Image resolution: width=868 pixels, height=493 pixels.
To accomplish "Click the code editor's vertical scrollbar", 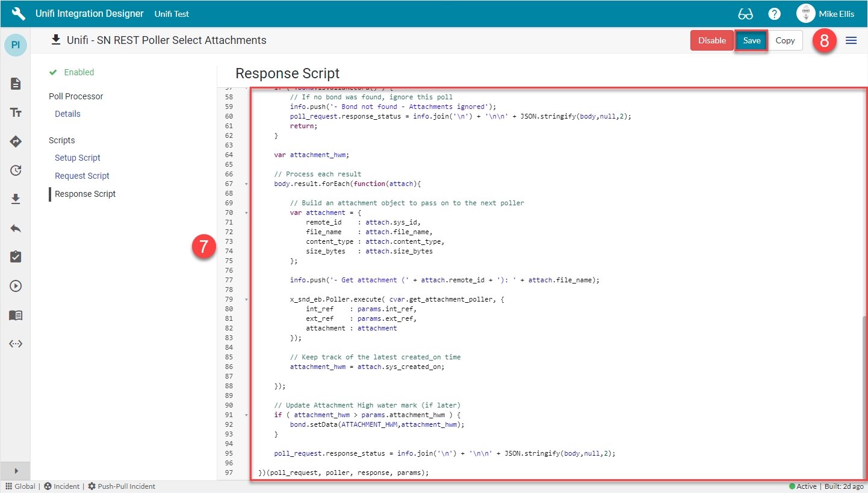I will tap(864, 391).
